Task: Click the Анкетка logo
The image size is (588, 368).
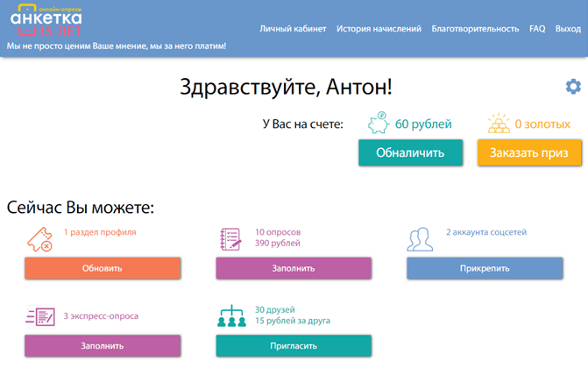Action: pyautogui.click(x=46, y=21)
